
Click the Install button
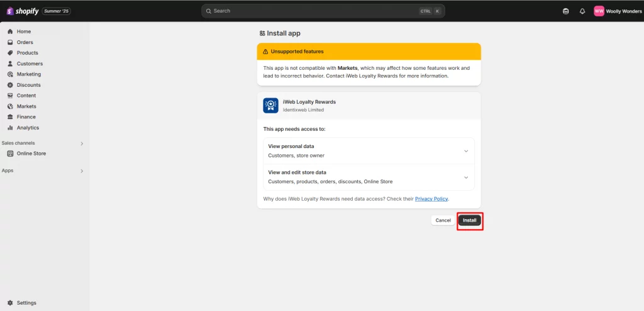click(469, 220)
